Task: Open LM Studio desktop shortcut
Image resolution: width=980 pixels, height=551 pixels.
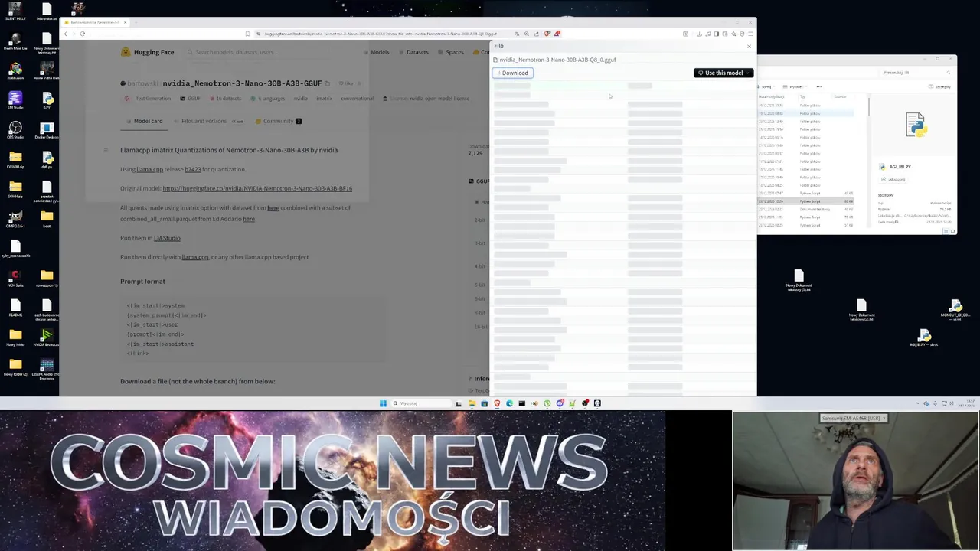Action: click(15, 100)
